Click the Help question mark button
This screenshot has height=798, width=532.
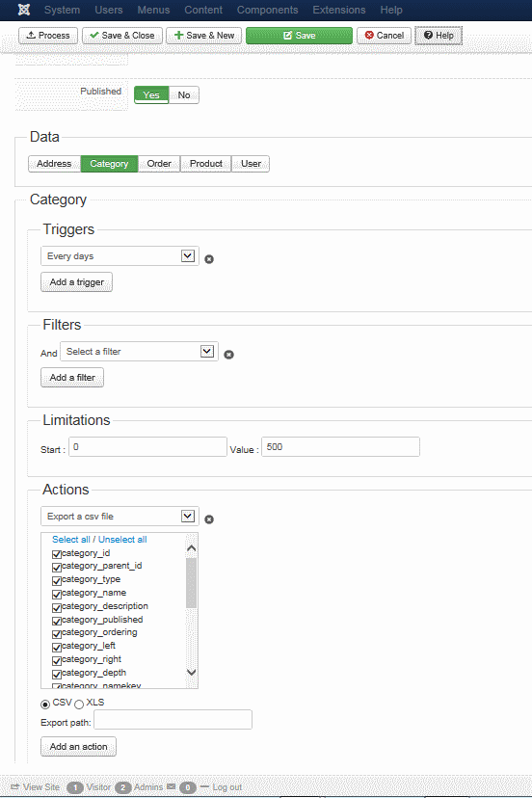coord(439,36)
